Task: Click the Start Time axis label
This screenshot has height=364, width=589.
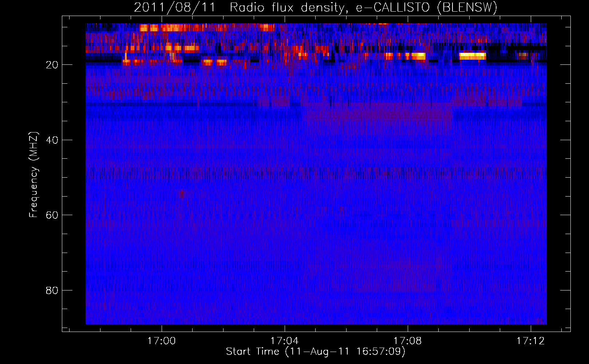Action: pos(316,352)
